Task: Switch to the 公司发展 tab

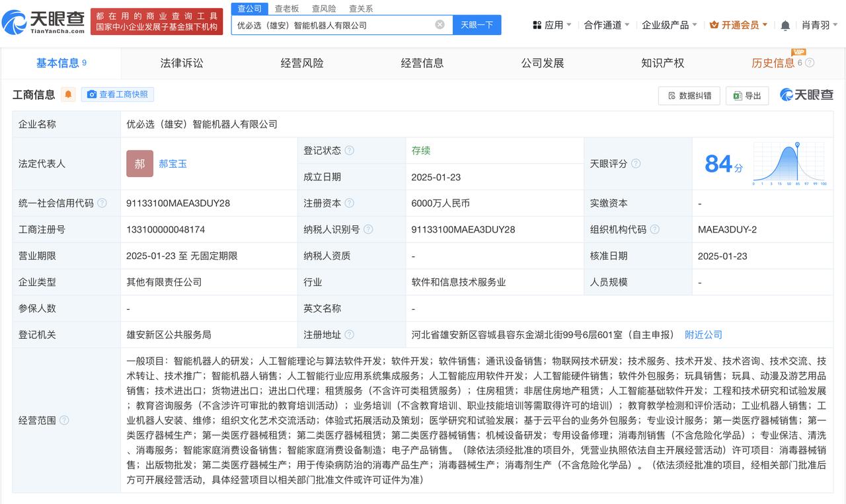Action: (543, 63)
